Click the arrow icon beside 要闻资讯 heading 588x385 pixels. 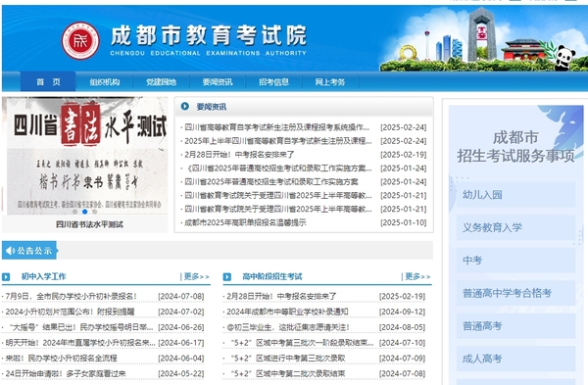click(185, 107)
